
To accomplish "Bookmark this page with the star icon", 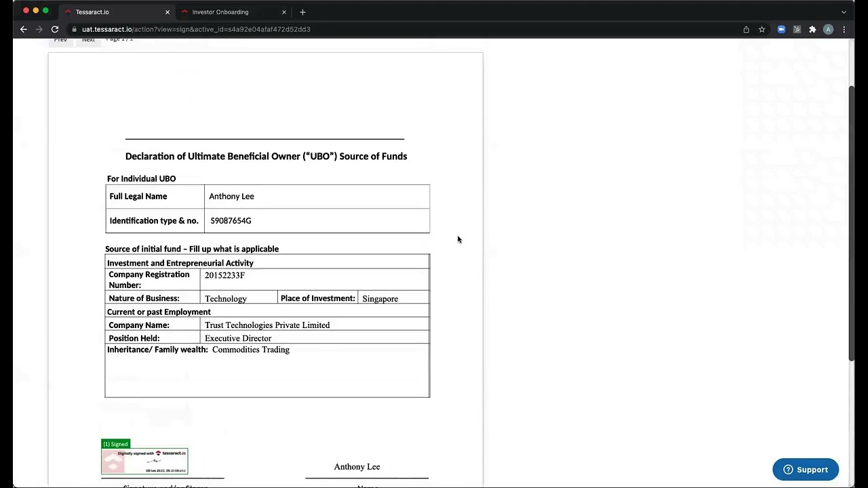I will pos(762,29).
